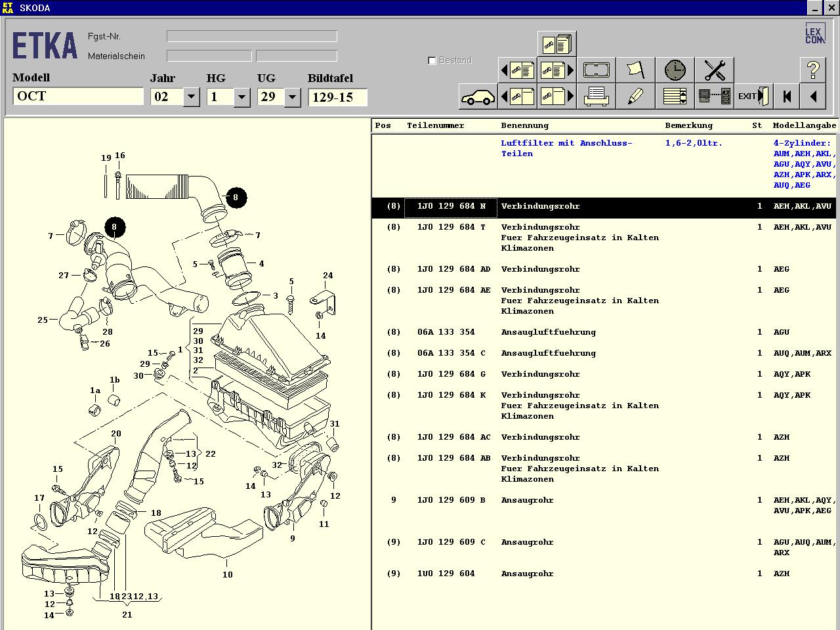This screenshot has height=630, width=840.
Task: Click position number 24 bracket label
Action: click(327, 276)
